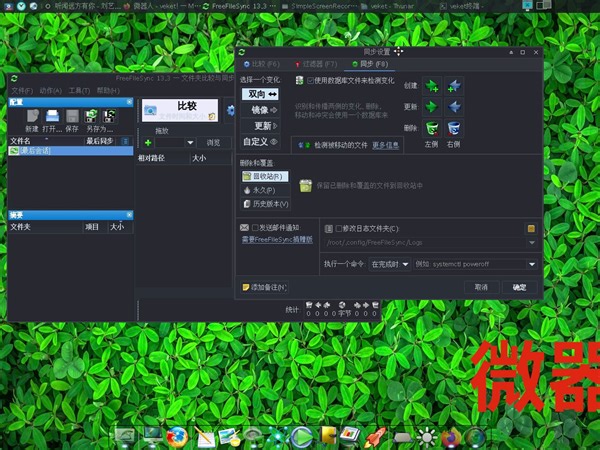Switch to the 比较 (F6) tab

262,64
